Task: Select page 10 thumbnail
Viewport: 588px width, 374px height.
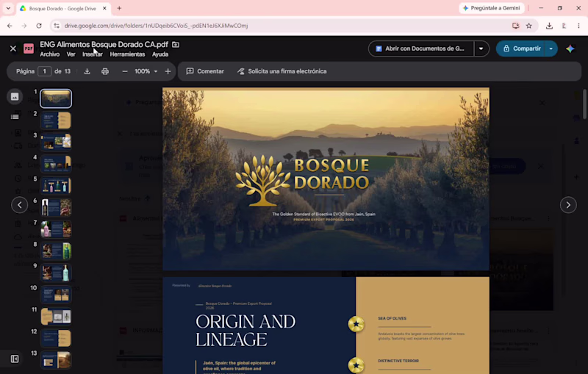Action: tap(56, 295)
